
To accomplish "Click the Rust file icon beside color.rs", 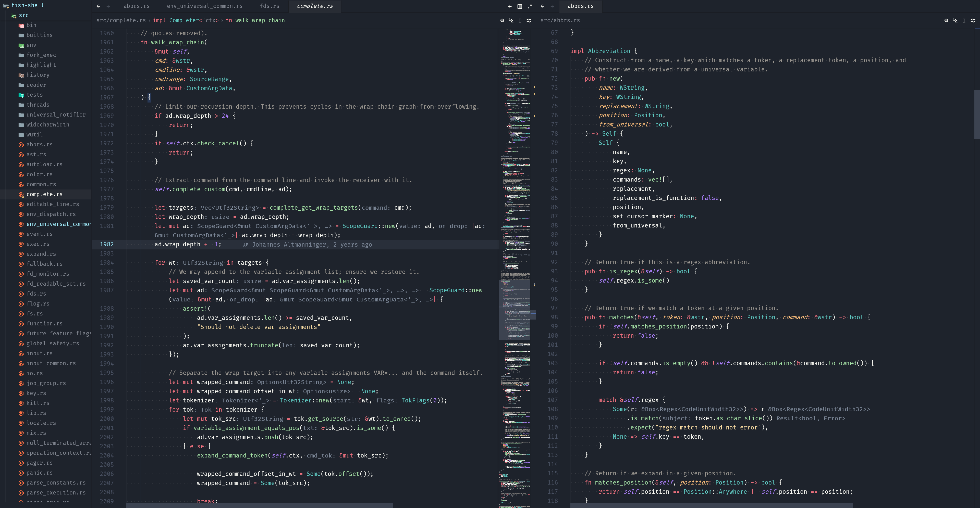I will (21, 174).
